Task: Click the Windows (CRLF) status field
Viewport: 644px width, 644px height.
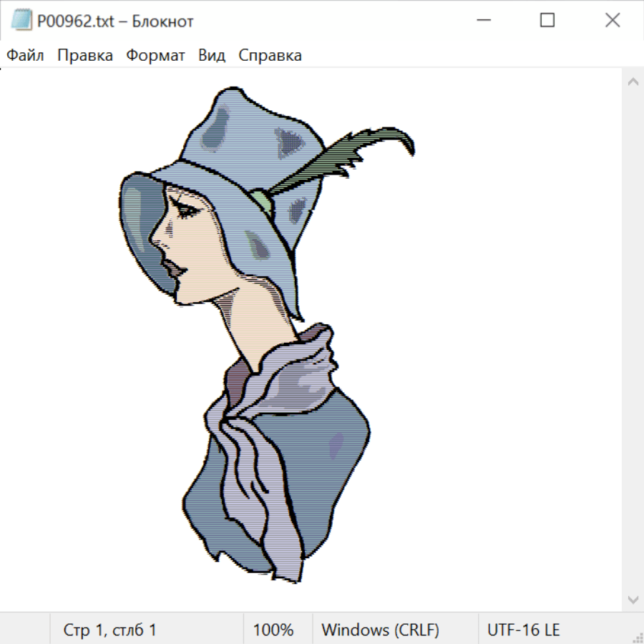Action: pyautogui.click(x=380, y=630)
